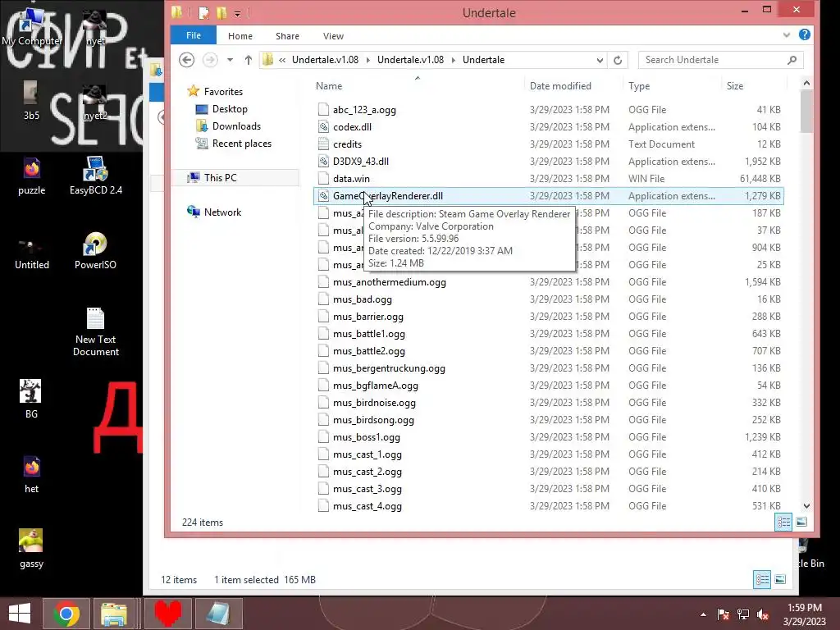The height and width of the screenshot is (630, 840).
Task: Open Explorer help icon
Action: (804, 34)
